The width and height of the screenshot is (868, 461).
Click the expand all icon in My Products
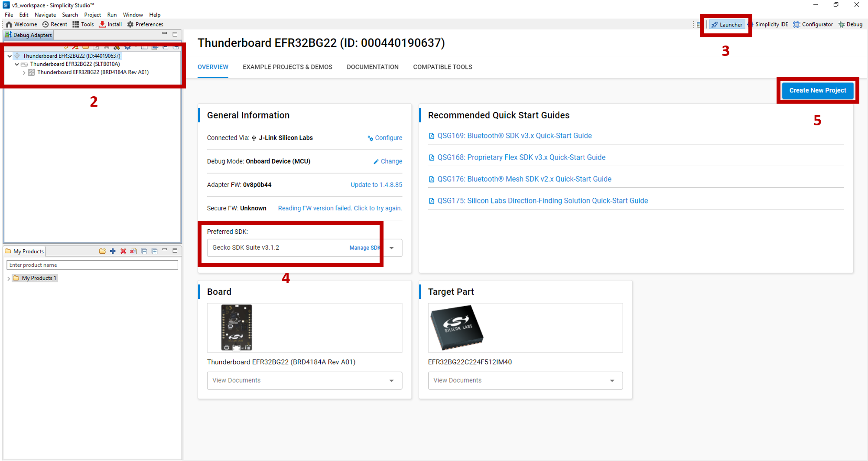click(x=155, y=251)
